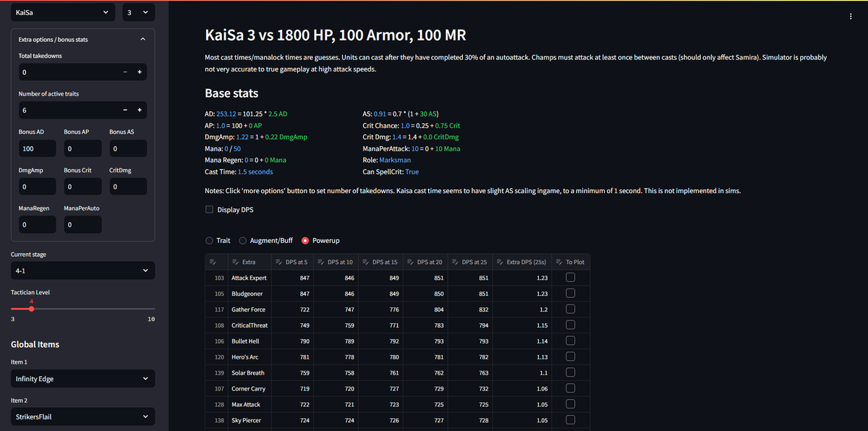Click the Base stats heading

coord(231,93)
